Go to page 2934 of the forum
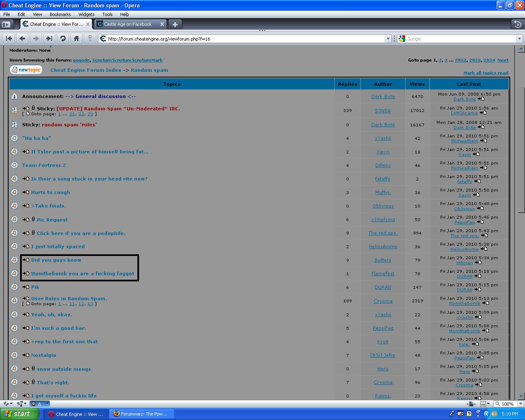 point(489,60)
